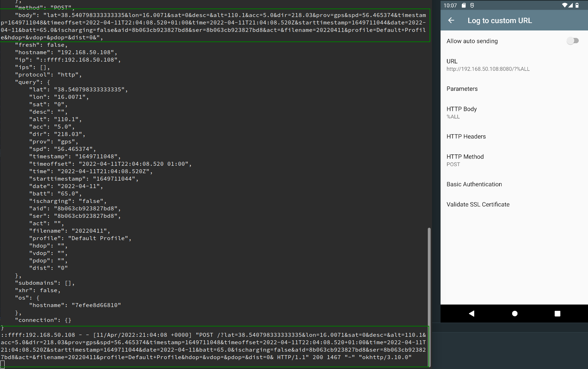Screen dimensions: 588x369
Task: Click the scrollbar on the log panel
Action: coord(430,283)
